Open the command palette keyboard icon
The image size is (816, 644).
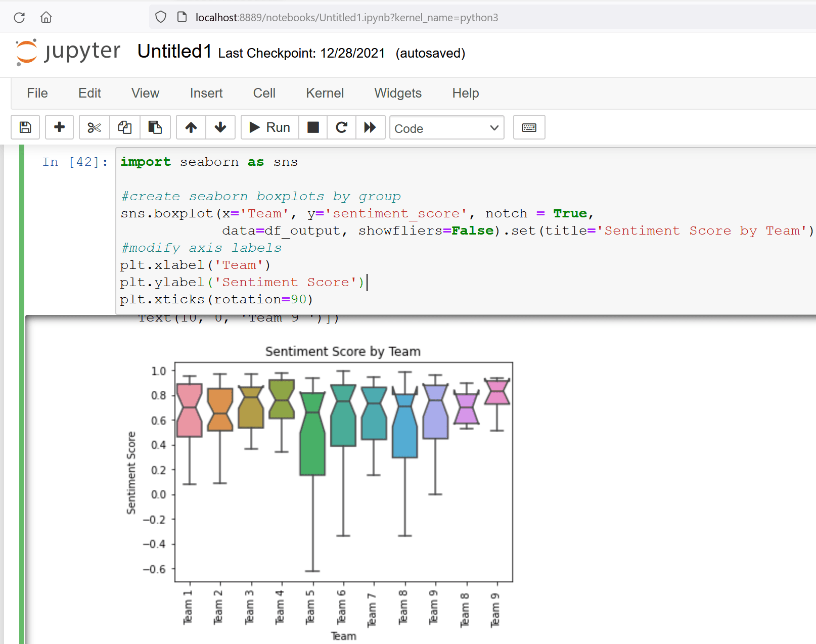529,127
